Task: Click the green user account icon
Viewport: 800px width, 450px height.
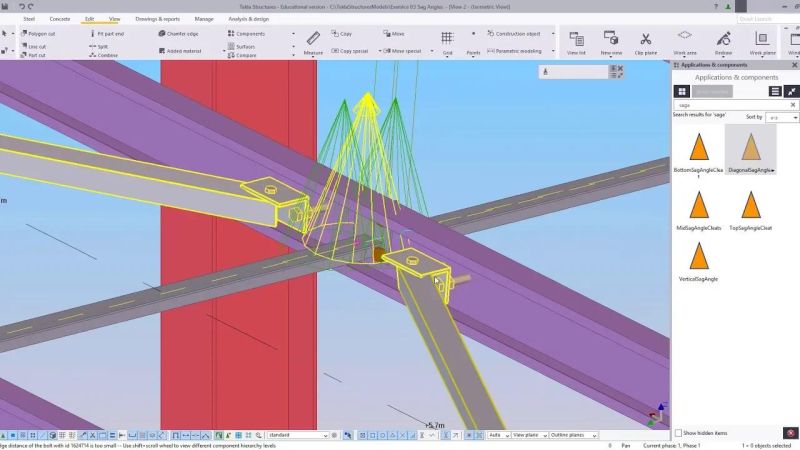Action: (728, 7)
